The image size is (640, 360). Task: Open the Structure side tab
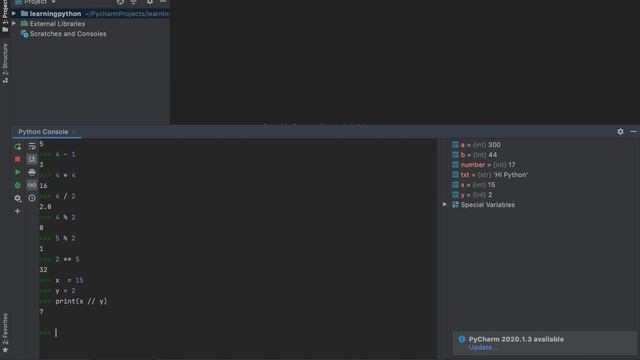click(x=5, y=63)
